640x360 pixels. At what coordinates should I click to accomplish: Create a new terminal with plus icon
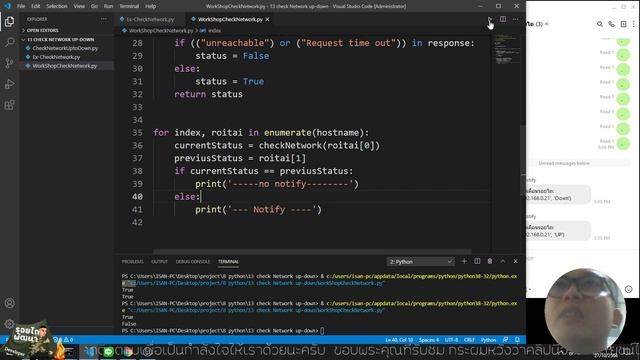[464, 261]
